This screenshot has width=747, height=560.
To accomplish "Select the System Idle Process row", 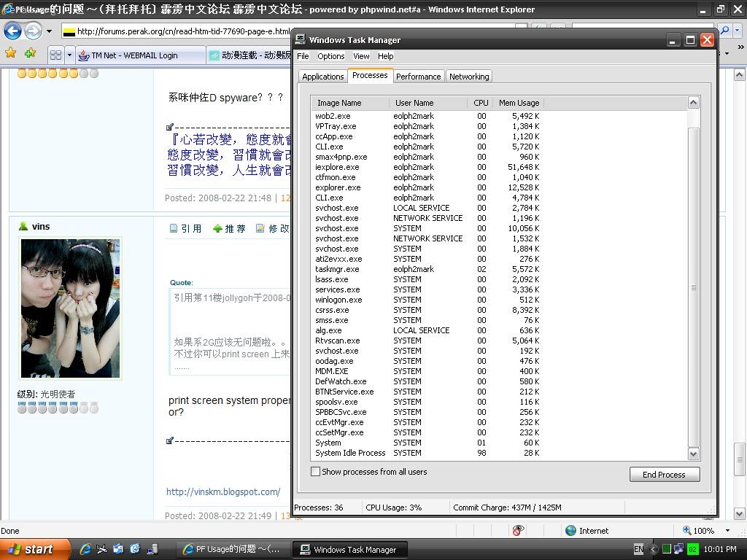I will 427,453.
